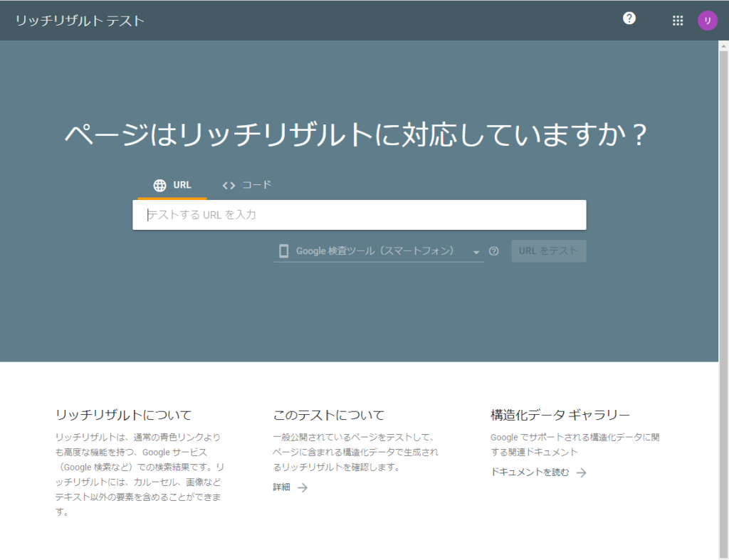729x560 pixels.
Task: Open the help question mark icon in header
Action: 629,18
